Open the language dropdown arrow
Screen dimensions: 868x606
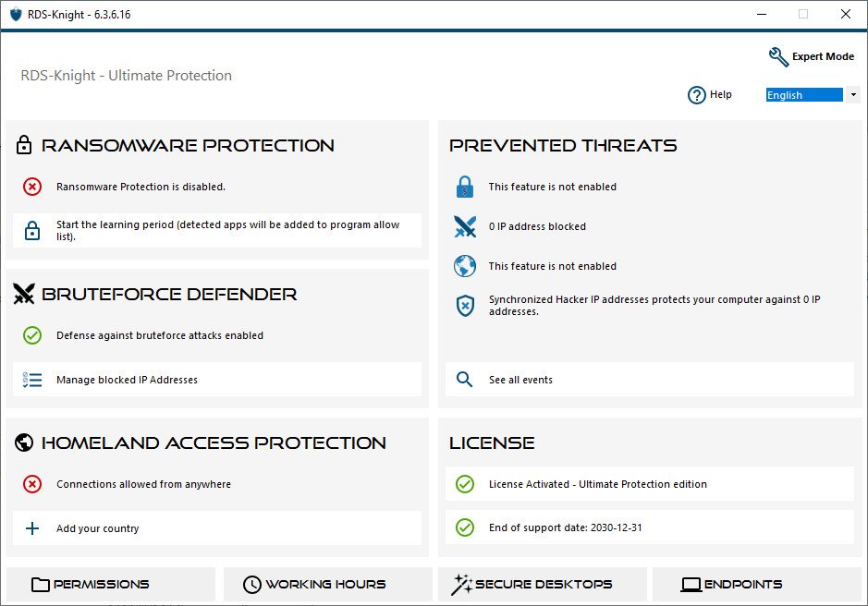[x=853, y=94]
